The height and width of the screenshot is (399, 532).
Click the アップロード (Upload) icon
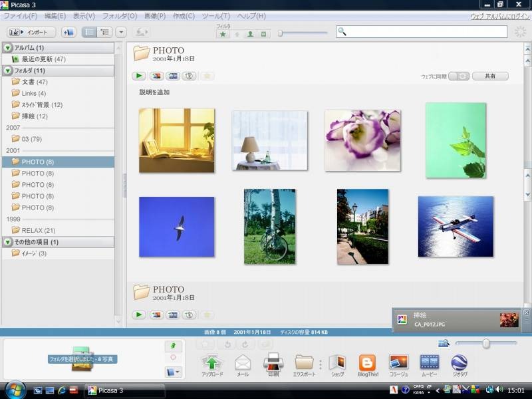[x=212, y=362]
